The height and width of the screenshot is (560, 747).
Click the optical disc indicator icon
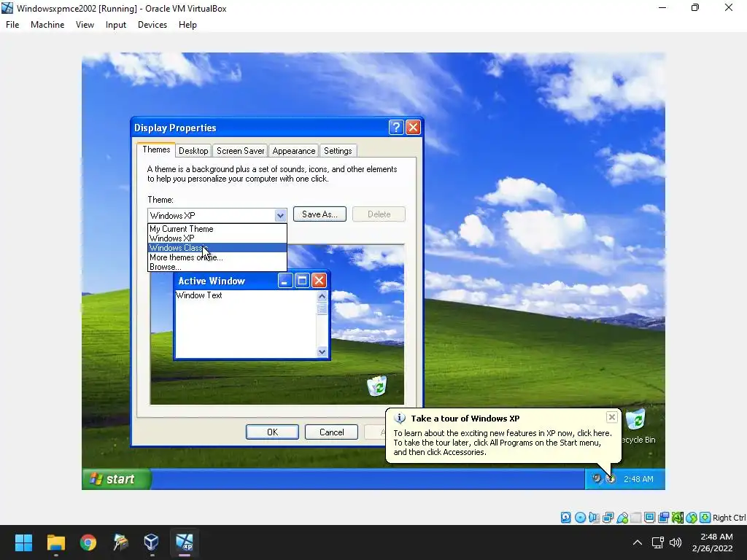click(580, 518)
